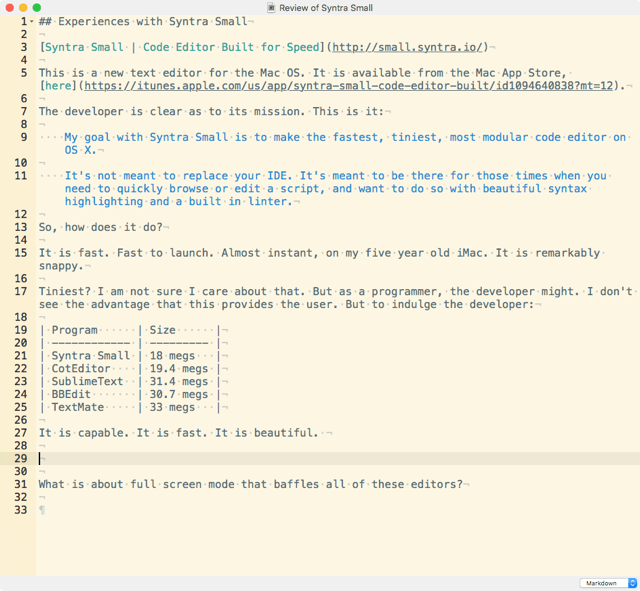The height and width of the screenshot is (591, 640).
Task: Click the text "Tiniest? I am not sure"
Action: 110,291
